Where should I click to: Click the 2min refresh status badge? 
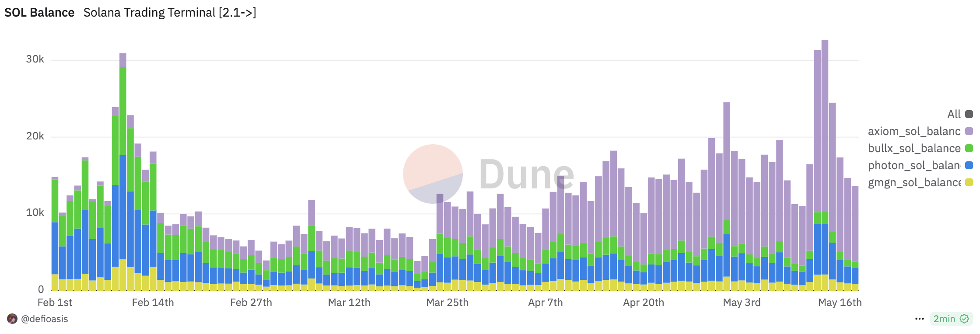pos(944,319)
